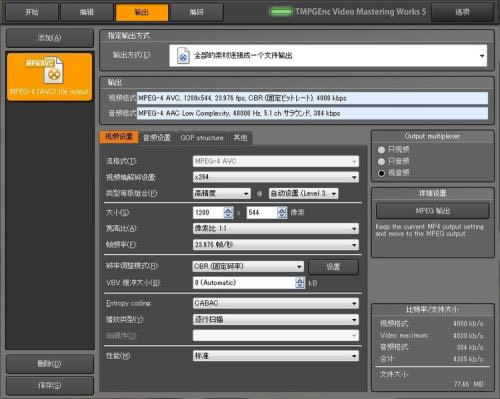Click the profile/level link dot indicator
The width and height of the screenshot is (500, 399).
259,194
